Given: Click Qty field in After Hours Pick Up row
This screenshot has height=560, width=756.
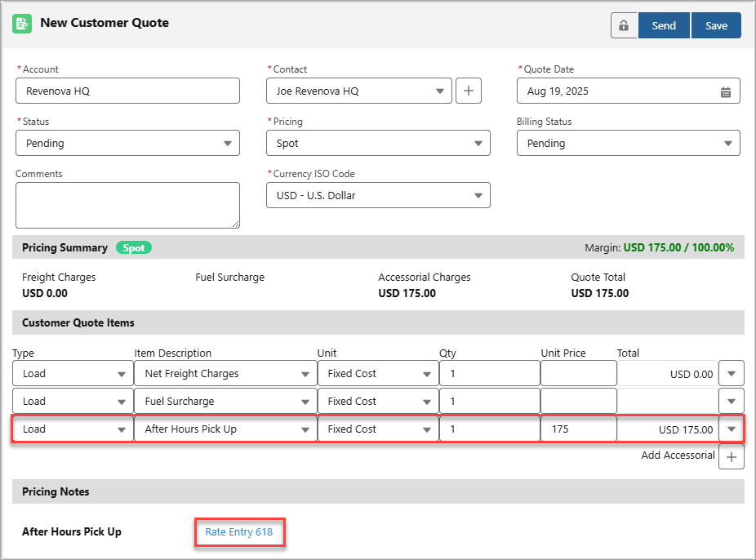Looking at the screenshot, I should pyautogui.click(x=489, y=429).
